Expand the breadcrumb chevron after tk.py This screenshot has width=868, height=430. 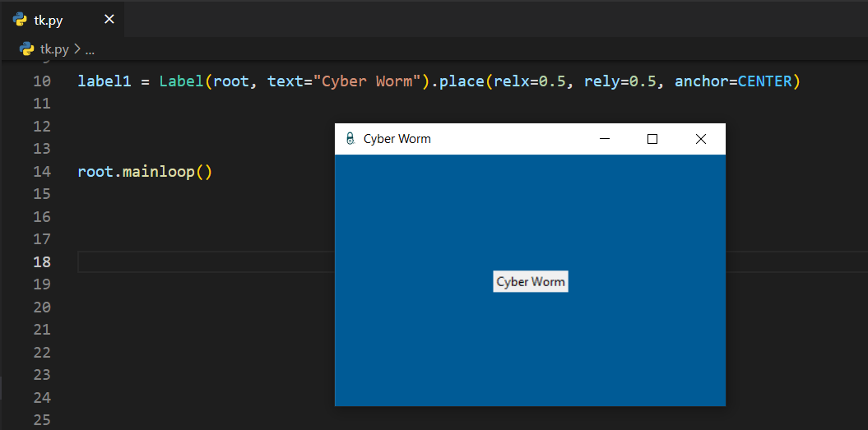click(77, 49)
